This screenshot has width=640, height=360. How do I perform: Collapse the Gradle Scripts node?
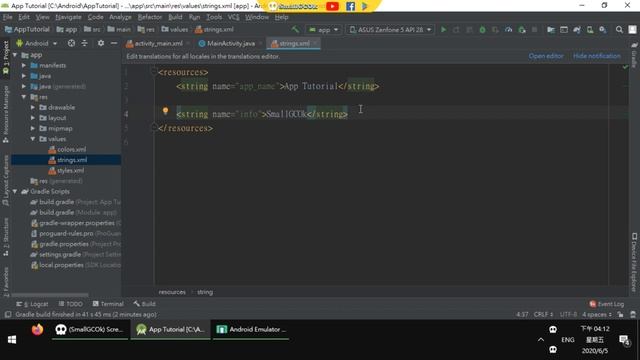click(15, 191)
